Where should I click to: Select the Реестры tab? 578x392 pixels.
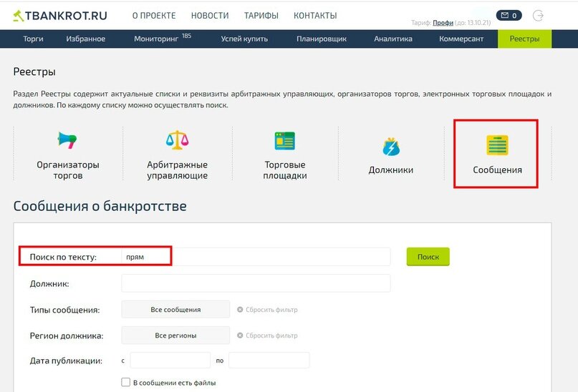524,39
